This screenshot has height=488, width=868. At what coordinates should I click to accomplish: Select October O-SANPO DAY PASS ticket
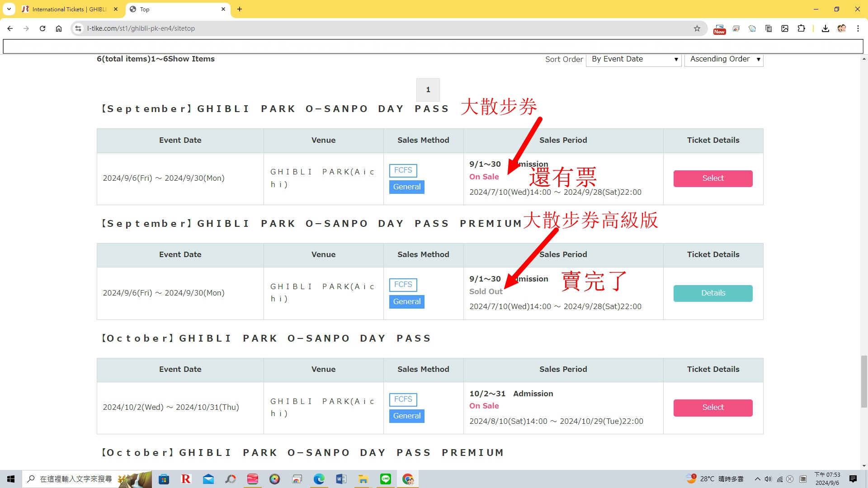coord(713,408)
